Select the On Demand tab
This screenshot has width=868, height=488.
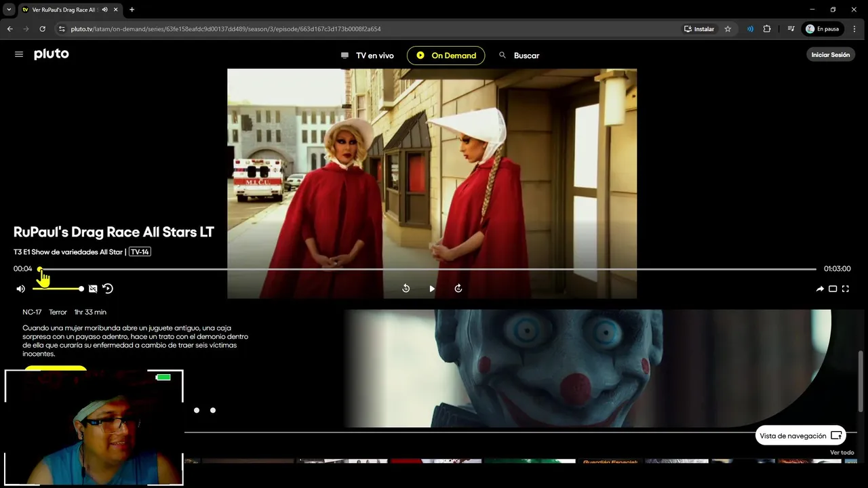446,56
